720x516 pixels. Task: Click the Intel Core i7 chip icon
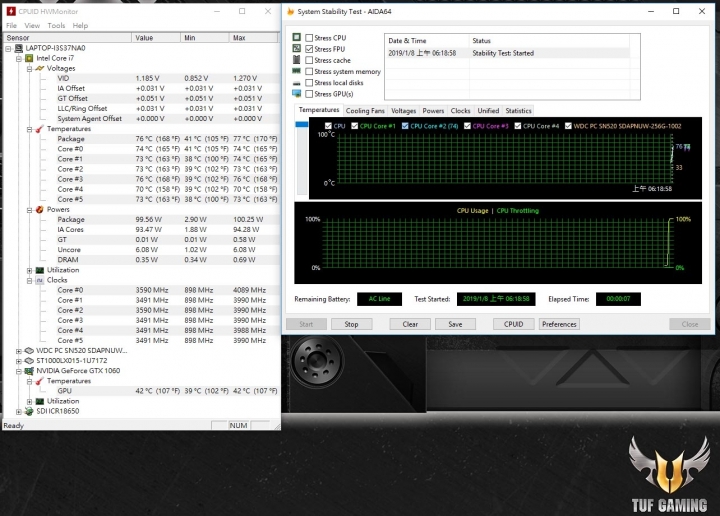(x=29, y=58)
